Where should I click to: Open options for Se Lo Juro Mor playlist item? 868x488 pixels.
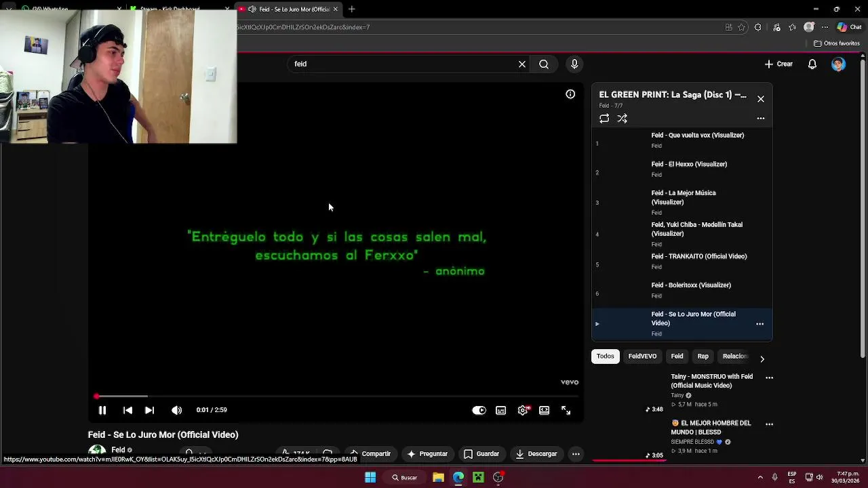tap(759, 324)
